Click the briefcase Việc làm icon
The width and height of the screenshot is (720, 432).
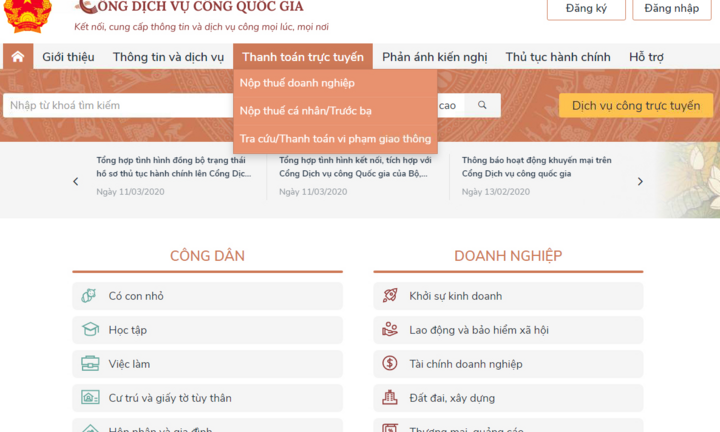tap(90, 363)
